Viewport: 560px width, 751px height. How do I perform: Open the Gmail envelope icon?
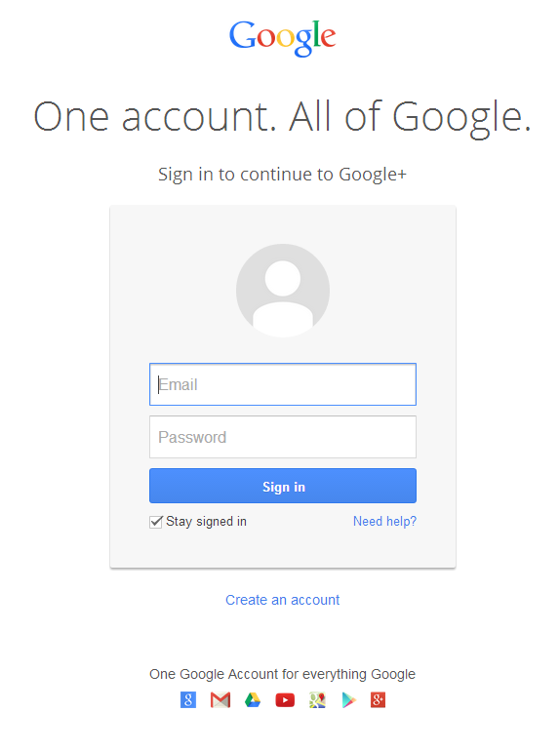[x=220, y=699]
